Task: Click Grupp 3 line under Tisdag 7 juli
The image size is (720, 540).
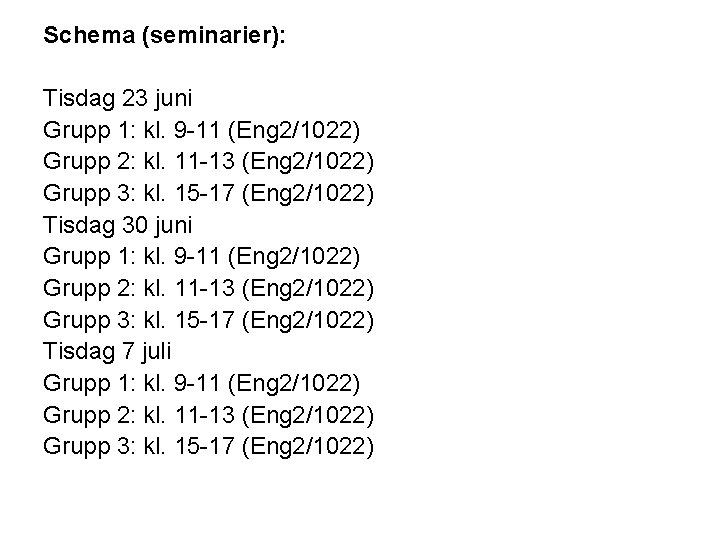Action: click(x=208, y=447)
